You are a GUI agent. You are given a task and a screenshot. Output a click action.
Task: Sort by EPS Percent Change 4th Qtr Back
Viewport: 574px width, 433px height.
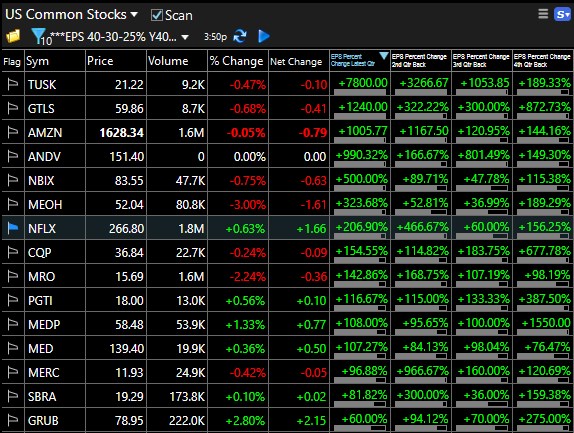click(543, 61)
